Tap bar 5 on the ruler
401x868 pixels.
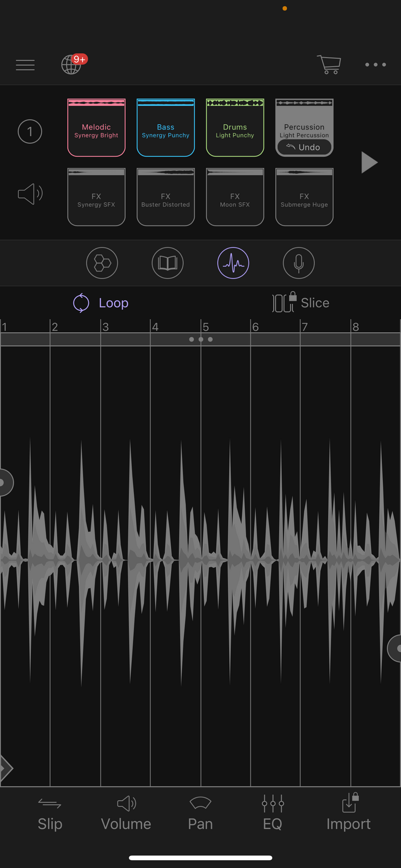[x=206, y=327]
